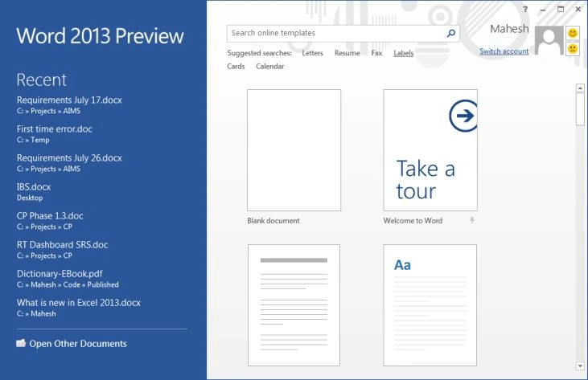
Task: Open recent file Requirements July 17.docx
Action: click(69, 104)
